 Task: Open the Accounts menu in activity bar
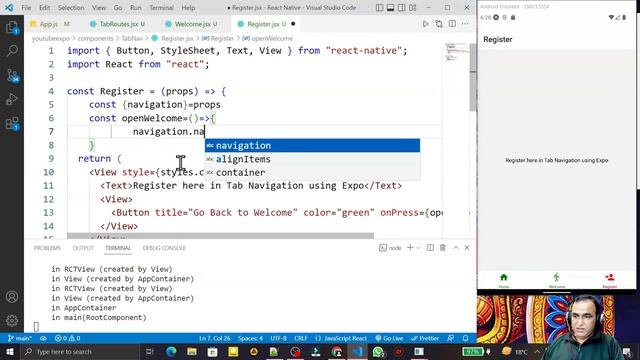coord(12,297)
